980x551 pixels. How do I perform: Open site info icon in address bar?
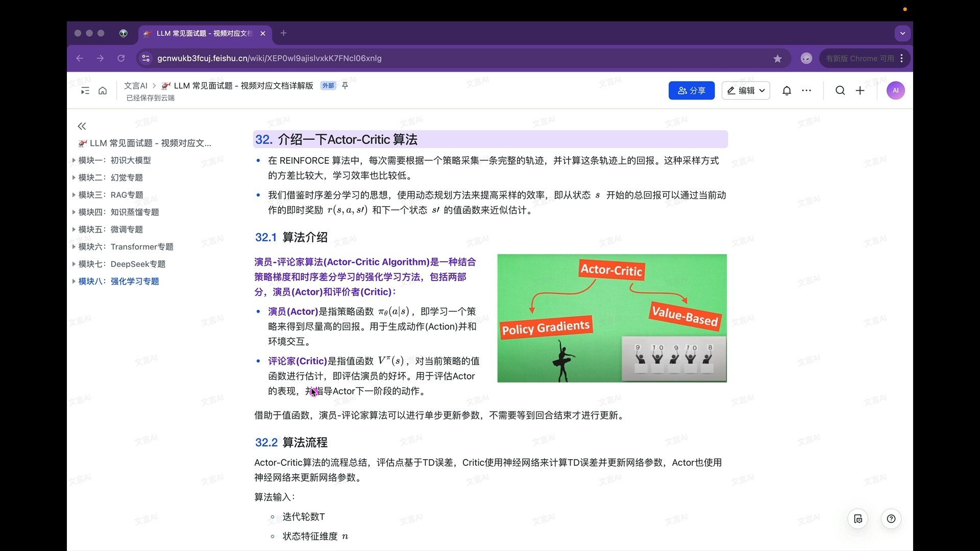[146, 58]
